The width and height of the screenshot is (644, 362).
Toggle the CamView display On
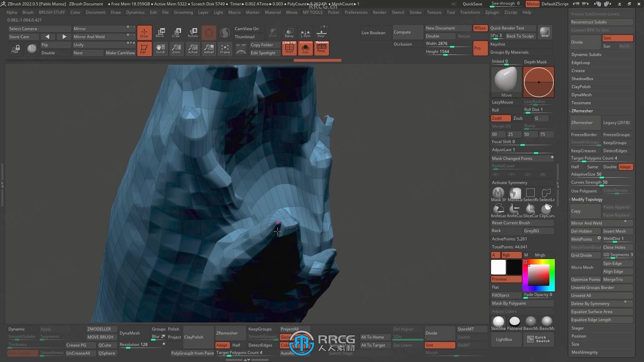tap(247, 28)
